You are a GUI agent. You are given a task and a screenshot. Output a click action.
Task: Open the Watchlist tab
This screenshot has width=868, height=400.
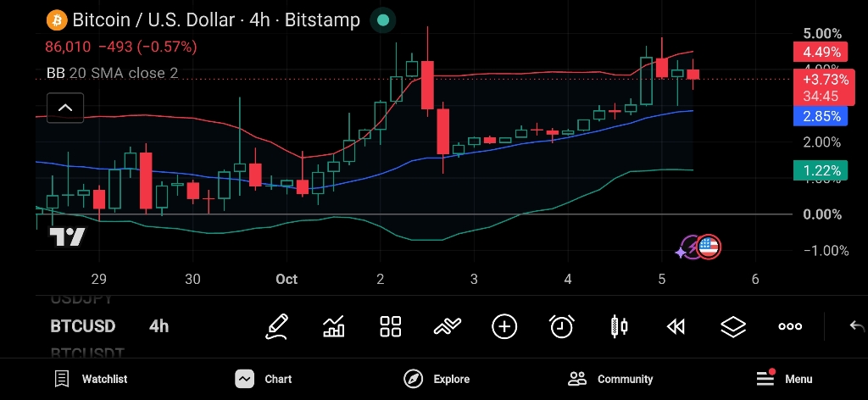[x=92, y=379]
